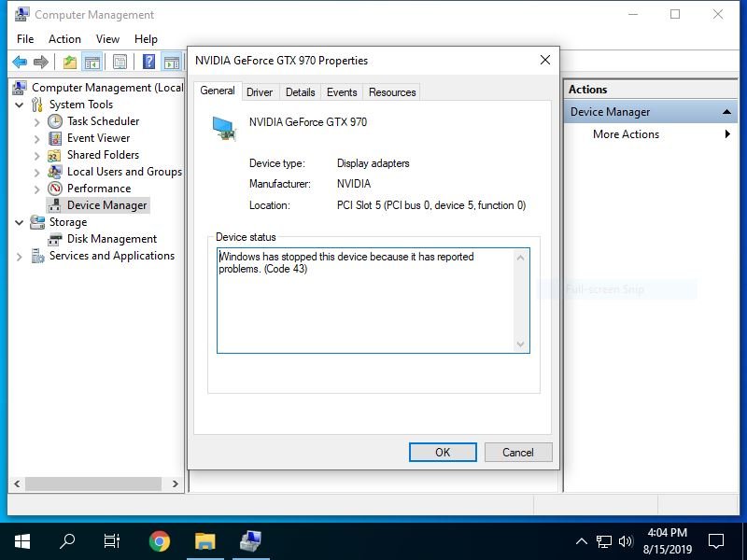Open the Help menu
Viewport: 747px width, 560px height.
146,39
